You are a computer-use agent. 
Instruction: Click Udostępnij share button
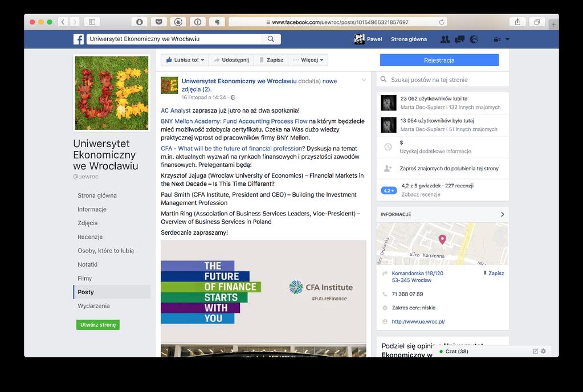pos(231,60)
